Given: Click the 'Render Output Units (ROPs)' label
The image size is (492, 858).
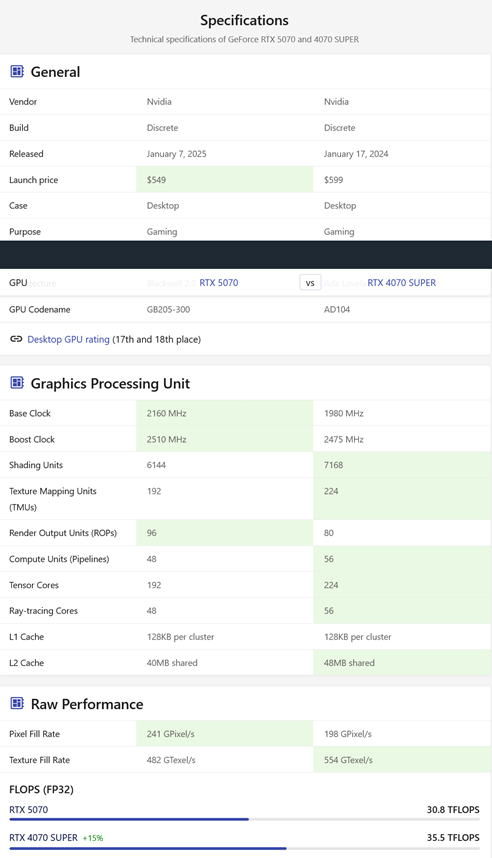Looking at the screenshot, I should point(63,533).
